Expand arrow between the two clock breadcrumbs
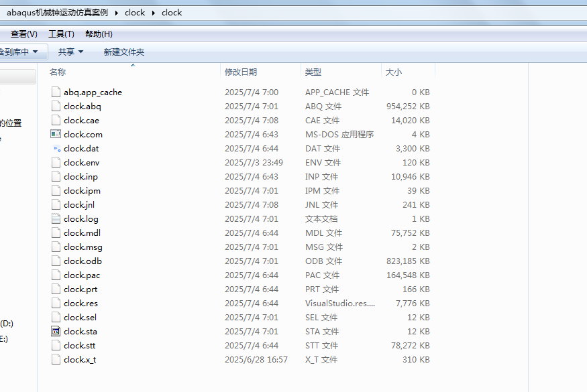The height and width of the screenshot is (392, 587). click(154, 13)
